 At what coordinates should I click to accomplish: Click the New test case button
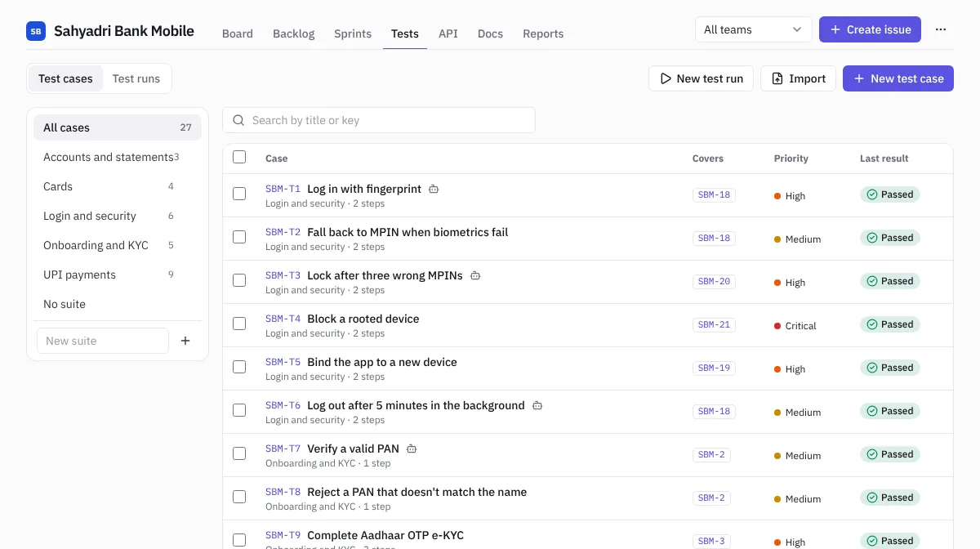coord(898,78)
